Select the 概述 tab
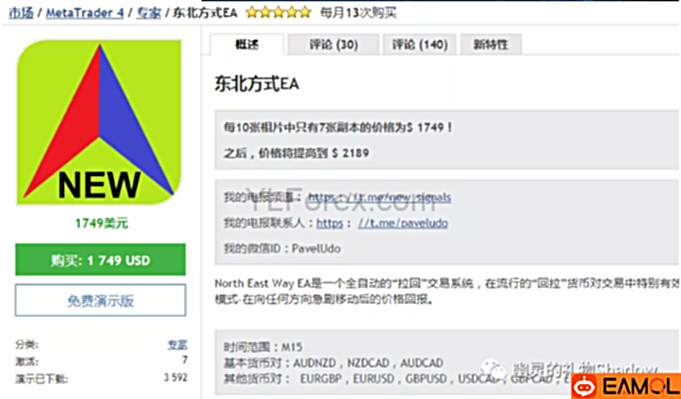Viewport: 681px width, 399px height. [247, 44]
